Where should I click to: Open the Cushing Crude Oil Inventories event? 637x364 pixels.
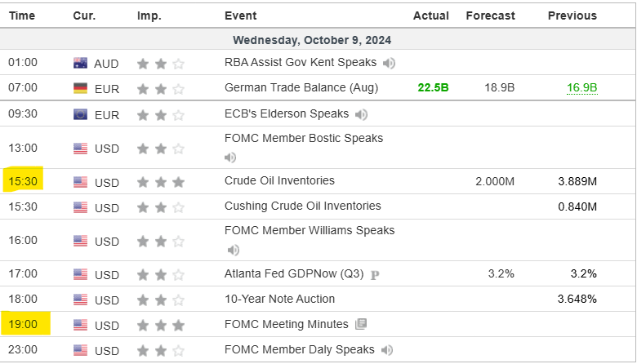click(302, 206)
